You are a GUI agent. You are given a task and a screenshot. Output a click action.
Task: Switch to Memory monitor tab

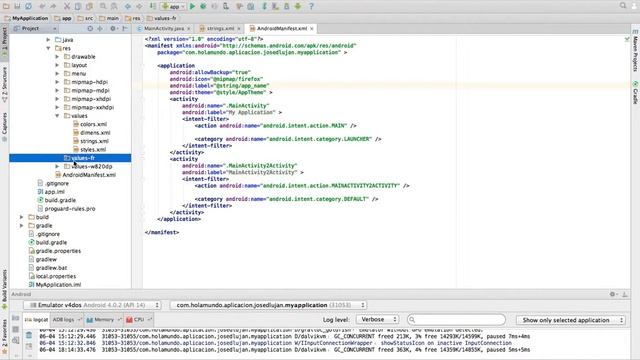(x=104, y=320)
